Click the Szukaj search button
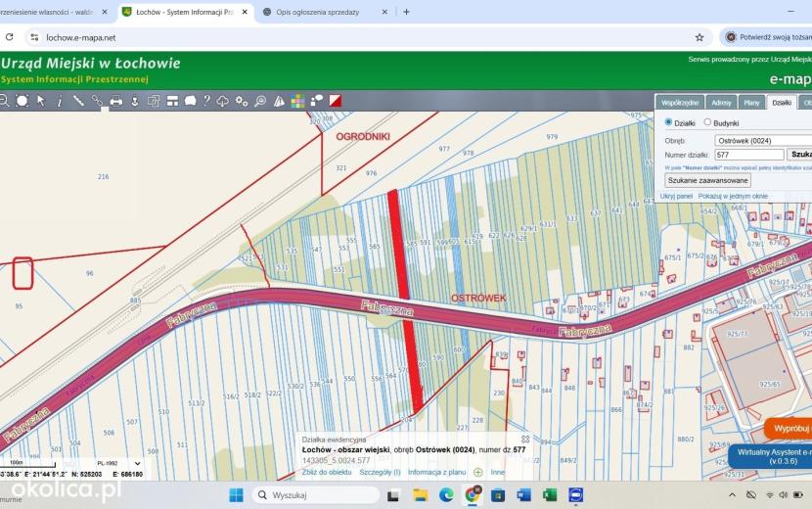This screenshot has width=812, height=509. (799, 155)
